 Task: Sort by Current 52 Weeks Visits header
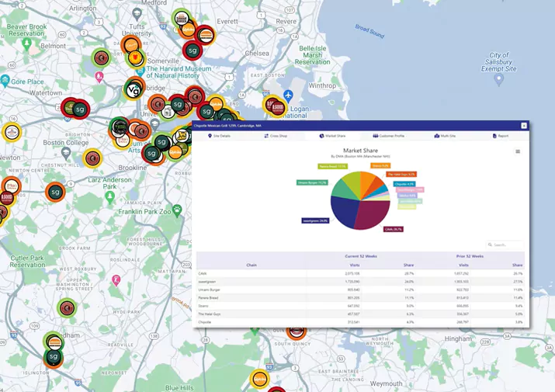pyautogui.click(x=354, y=265)
